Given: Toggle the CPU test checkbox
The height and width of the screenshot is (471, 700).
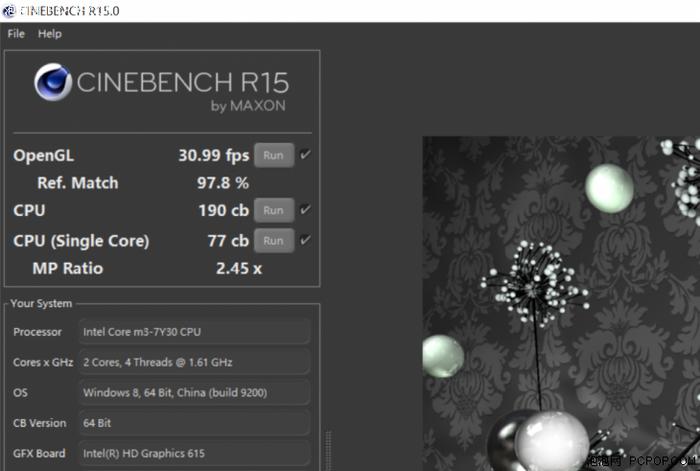Looking at the screenshot, I should click(305, 209).
